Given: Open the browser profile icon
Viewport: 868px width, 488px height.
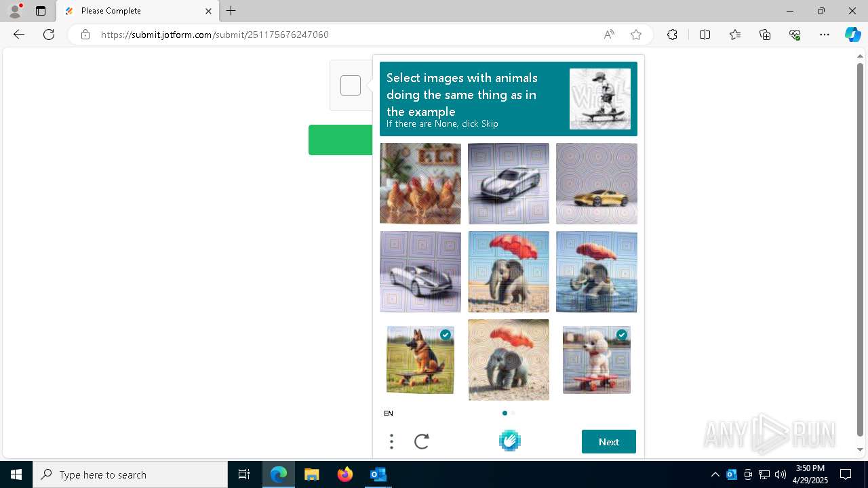Looking at the screenshot, I should click(15, 11).
